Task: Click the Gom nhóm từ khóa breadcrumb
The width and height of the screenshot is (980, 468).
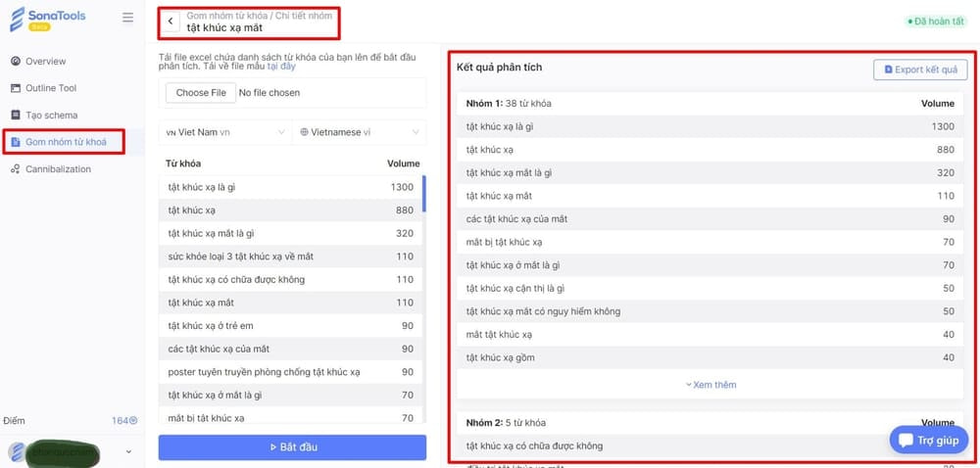Action: [x=227, y=15]
